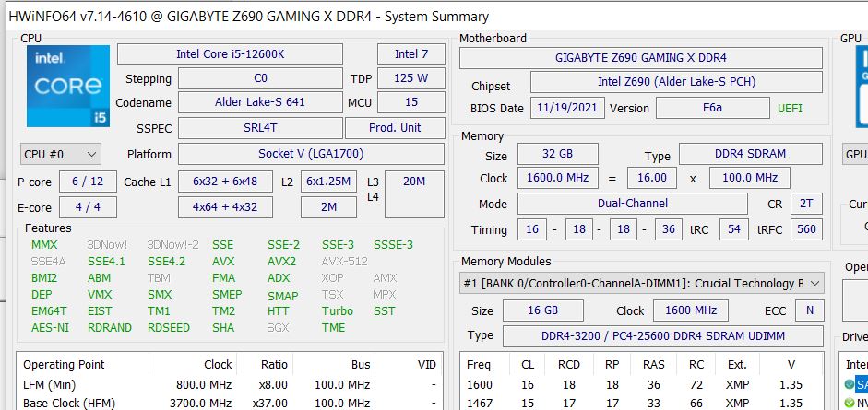
Task: Click the green UEFI label
Action: (790, 109)
